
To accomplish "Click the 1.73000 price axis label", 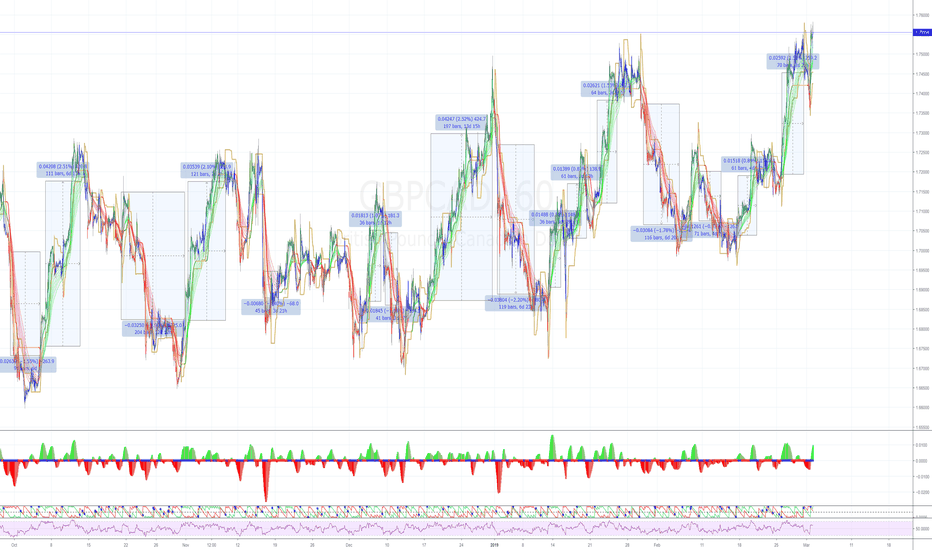I will (x=922, y=133).
